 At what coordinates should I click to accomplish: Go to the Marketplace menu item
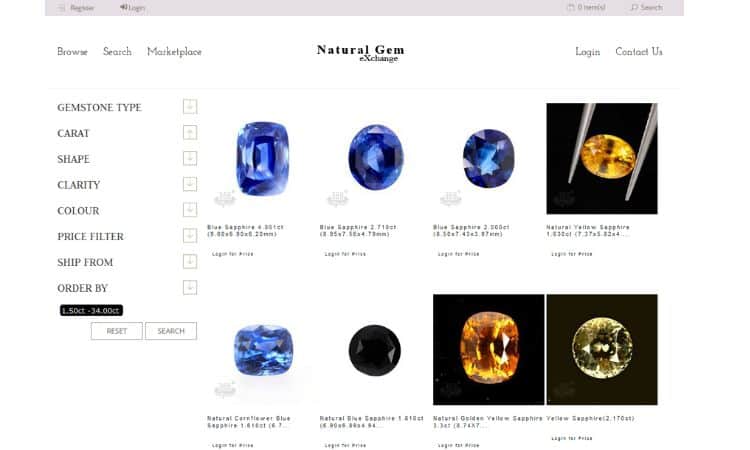tap(174, 52)
